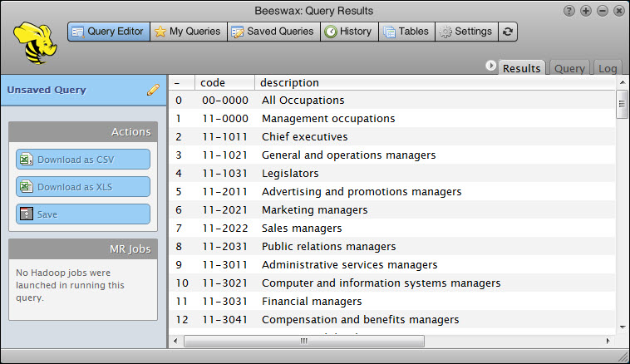Select the Results tab

(x=521, y=69)
